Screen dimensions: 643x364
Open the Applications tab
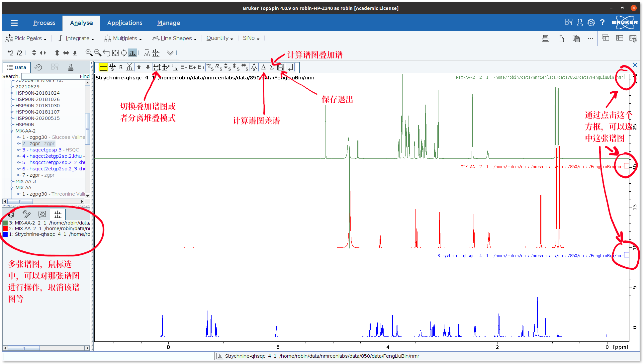coord(125,23)
